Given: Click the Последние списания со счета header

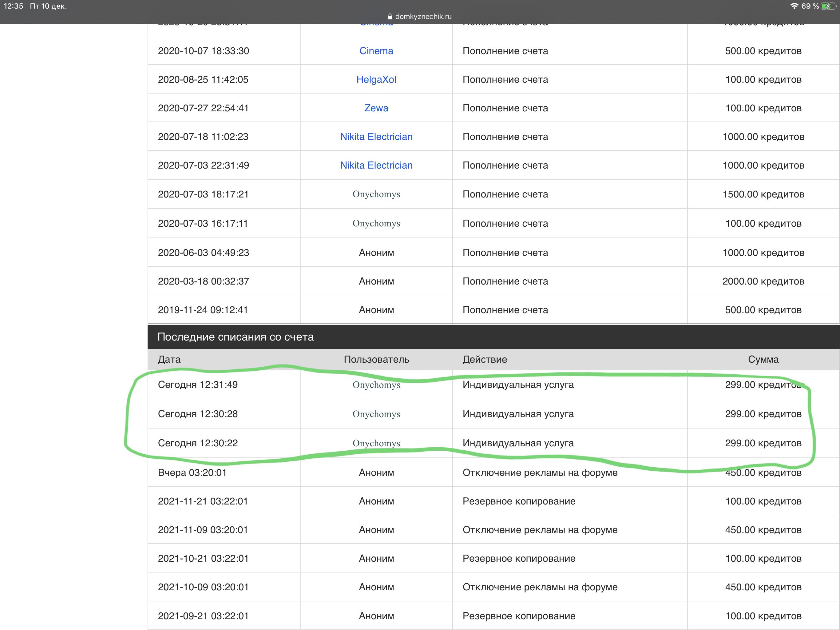Looking at the screenshot, I should (236, 337).
